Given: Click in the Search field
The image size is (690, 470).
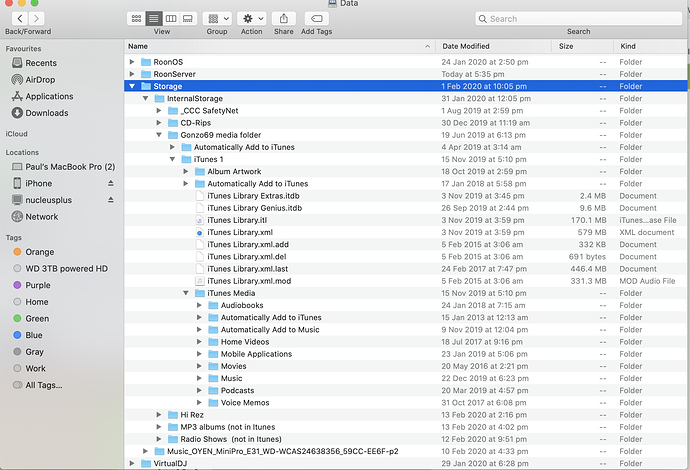Looking at the screenshot, I should 578,18.
